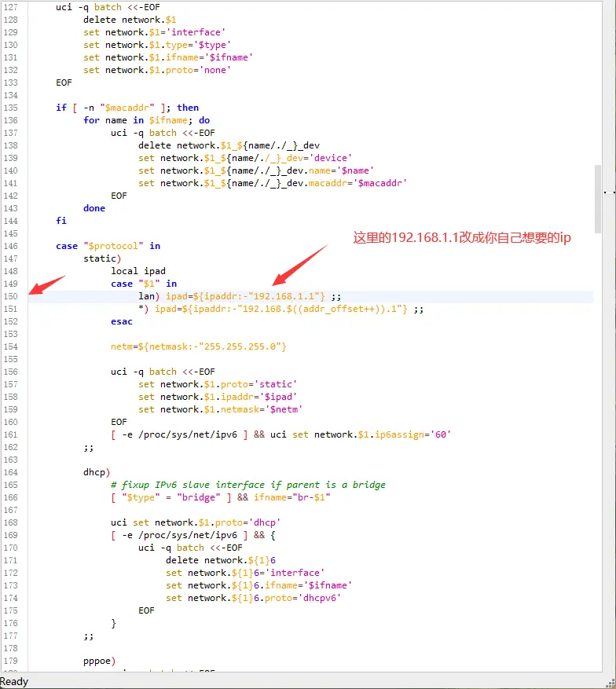Click the line ending with macaddr='$macaddr'
This screenshot has height=689, width=616.
point(273,183)
